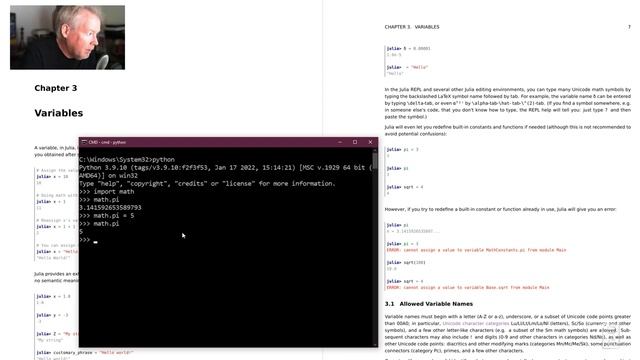
Task: Click the 'julia> x = 1.0' code line
Action: tap(53, 296)
